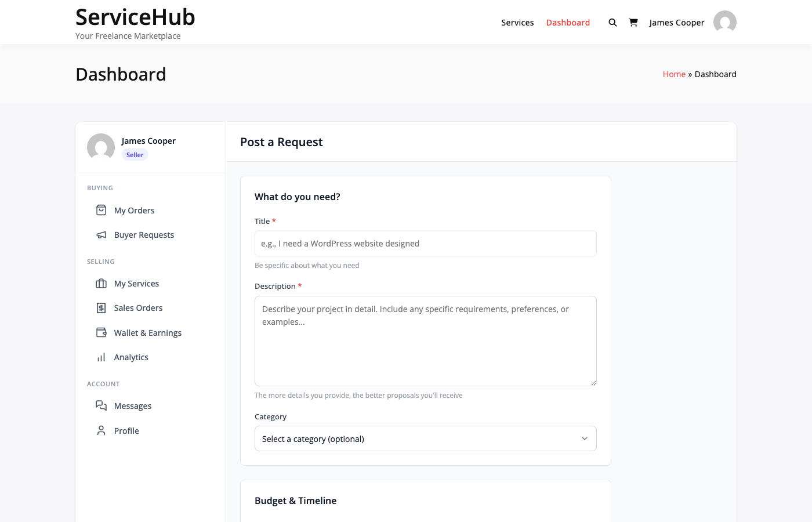Select the Dashboard navigation item
812x522 pixels.
[x=568, y=23]
